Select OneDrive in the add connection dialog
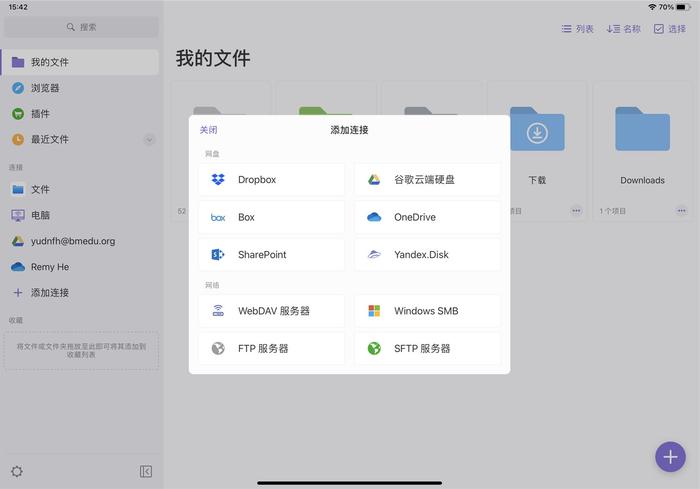Screen dimensions: 700x489 (427, 217)
